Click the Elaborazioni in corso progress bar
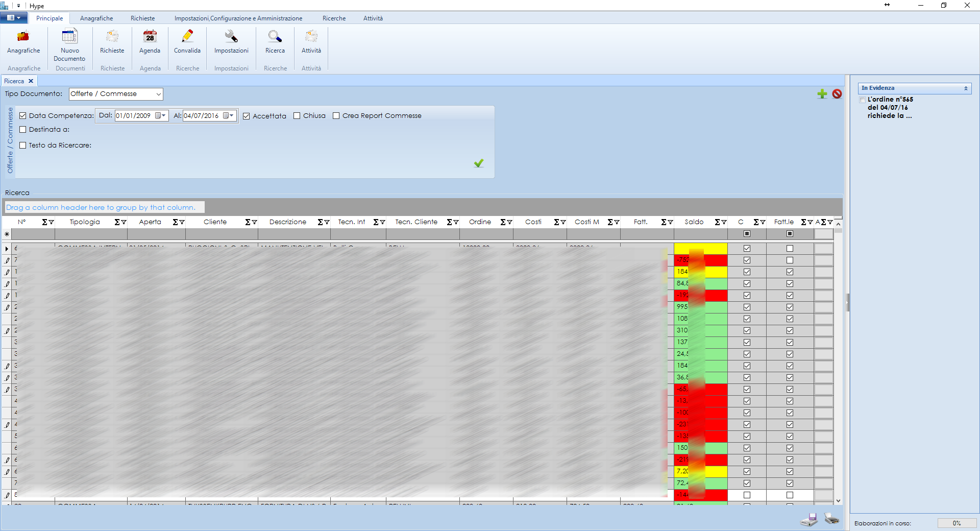This screenshot has width=980, height=531. click(957, 523)
